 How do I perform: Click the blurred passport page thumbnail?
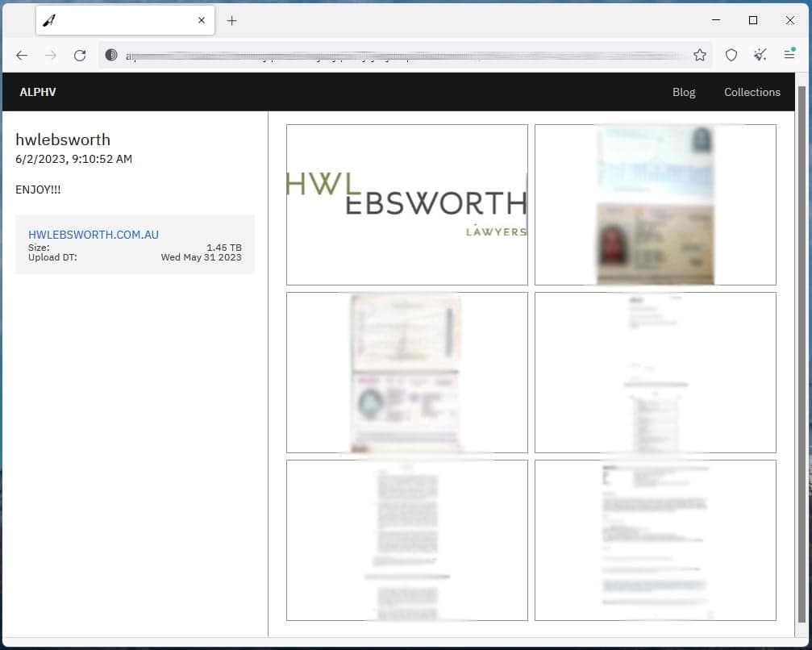pyautogui.click(x=406, y=372)
